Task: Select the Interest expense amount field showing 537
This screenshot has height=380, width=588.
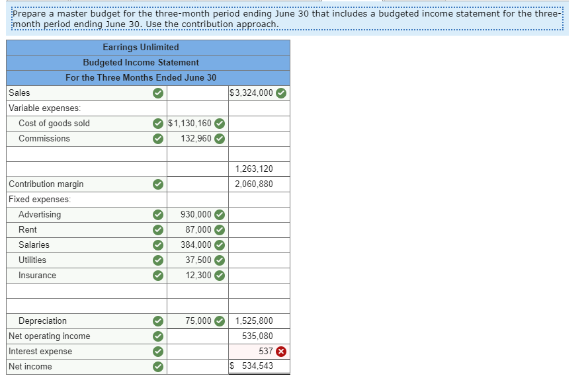Action: point(259,352)
